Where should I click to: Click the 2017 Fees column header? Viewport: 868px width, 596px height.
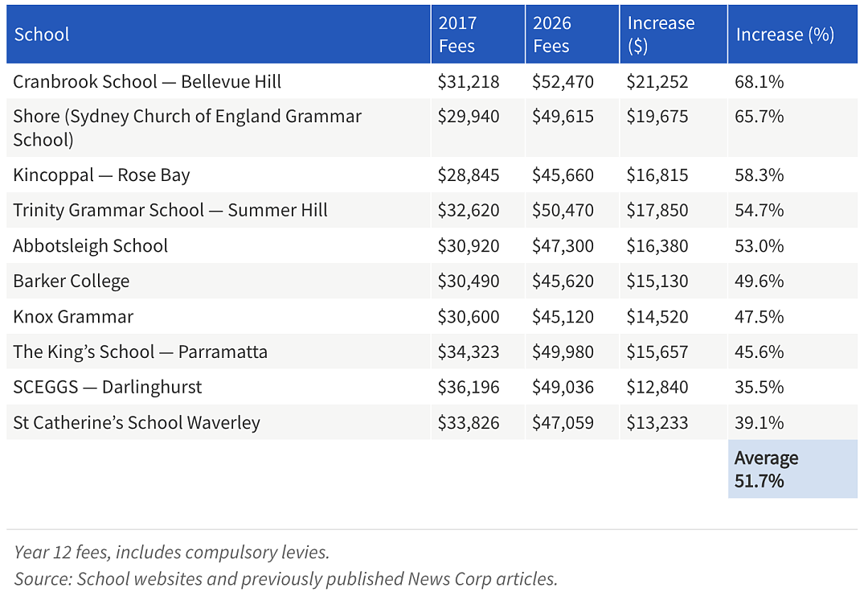pos(478,35)
